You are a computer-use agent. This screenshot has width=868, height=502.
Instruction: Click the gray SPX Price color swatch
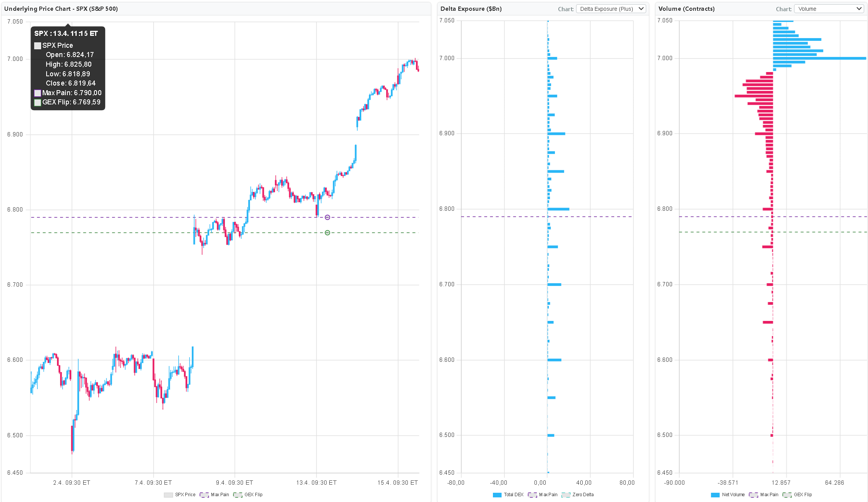coord(169,495)
